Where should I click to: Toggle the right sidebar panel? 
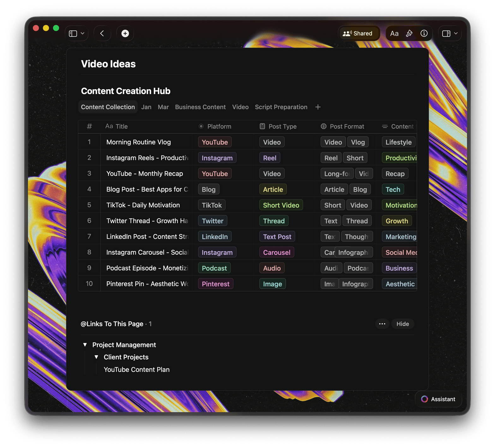(446, 33)
